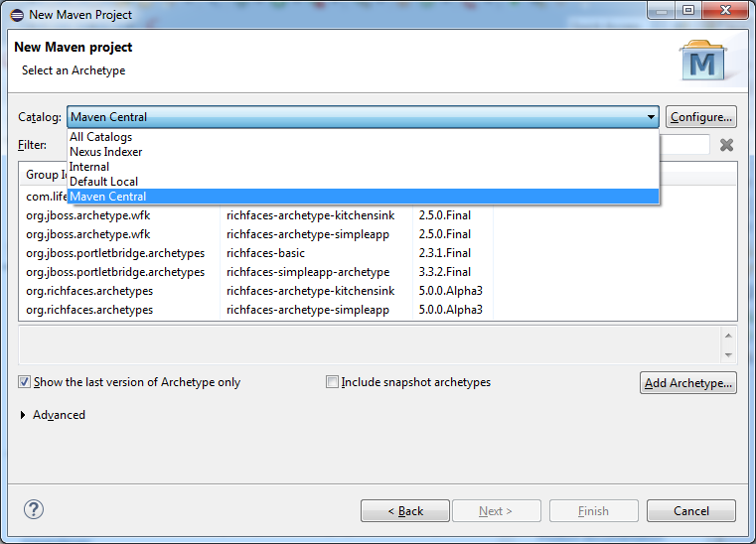
Task: Select Default Local catalog entry
Action: [x=103, y=182]
